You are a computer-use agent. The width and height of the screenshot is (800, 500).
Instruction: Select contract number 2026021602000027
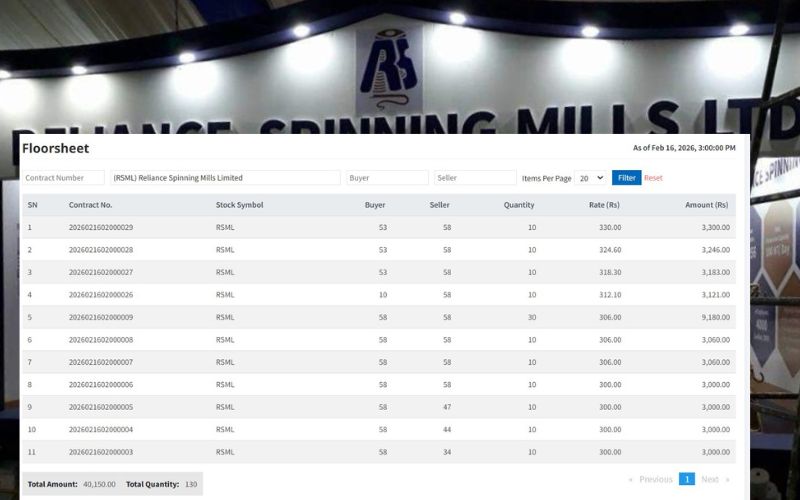tap(101, 272)
